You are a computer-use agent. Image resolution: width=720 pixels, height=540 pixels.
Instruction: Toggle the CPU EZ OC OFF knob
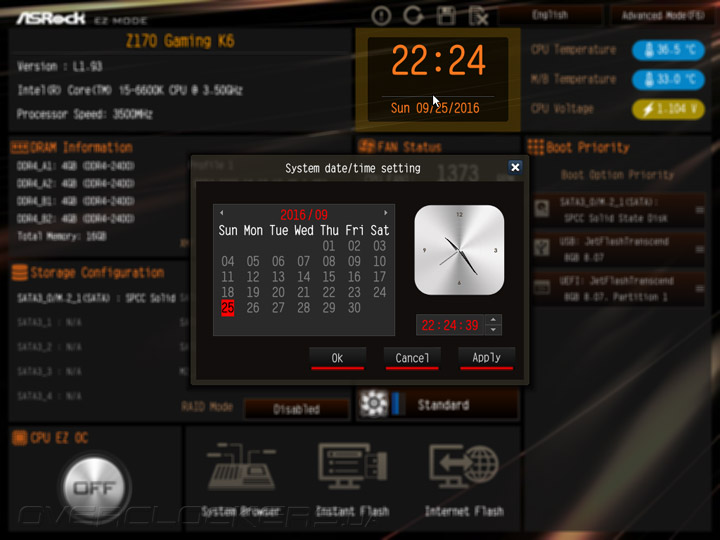click(95, 487)
